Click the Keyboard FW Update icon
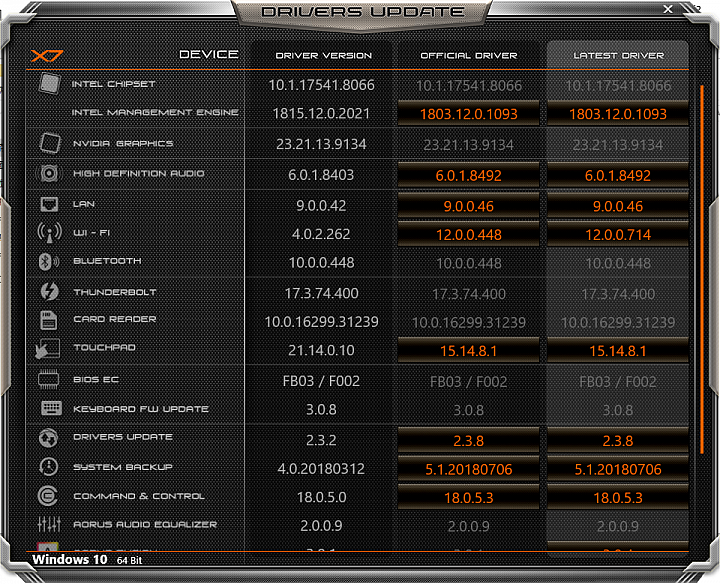Viewport: 720px width, 584px height. 51,408
